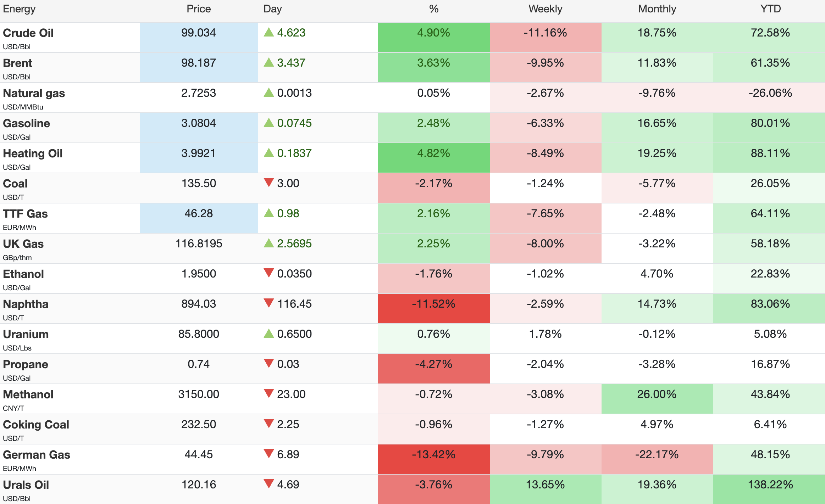Open the Natural gas commodity page

(34, 93)
